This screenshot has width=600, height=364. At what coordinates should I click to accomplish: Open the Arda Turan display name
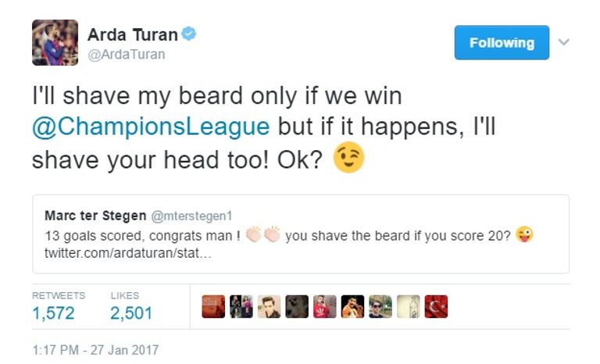(x=133, y=35)
